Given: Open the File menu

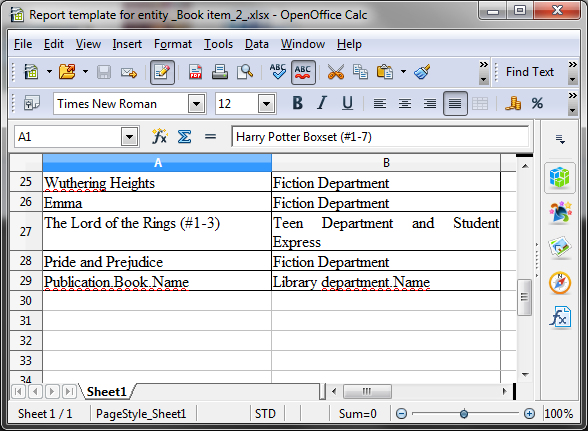Looking at the screenshot, I should [23, 44].
